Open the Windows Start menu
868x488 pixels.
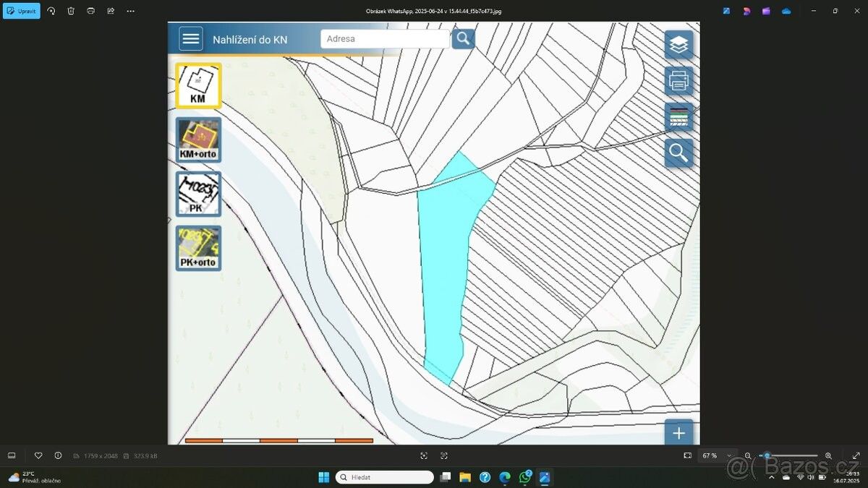324,477
